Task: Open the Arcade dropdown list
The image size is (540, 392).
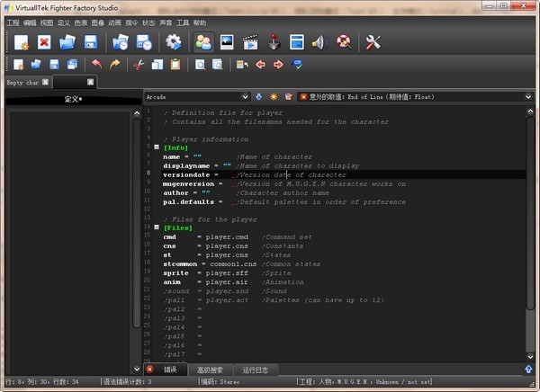Action: [x=244, y=96]
